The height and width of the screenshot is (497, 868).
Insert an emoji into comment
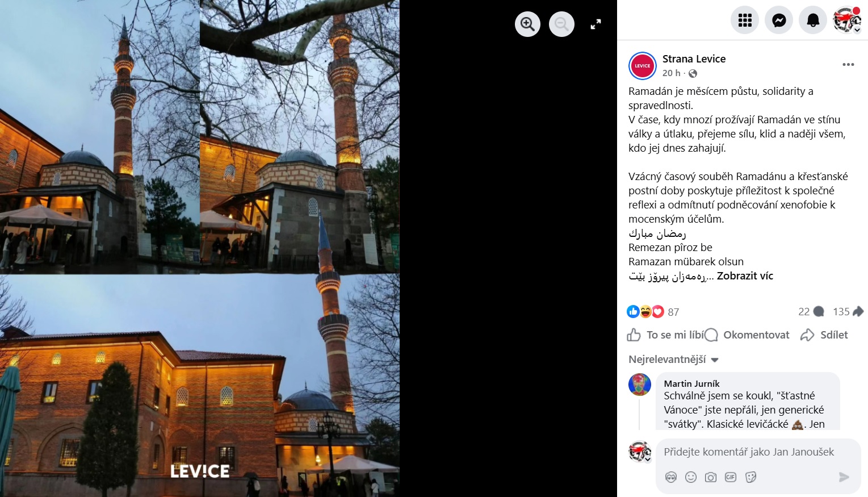point(691,477)
